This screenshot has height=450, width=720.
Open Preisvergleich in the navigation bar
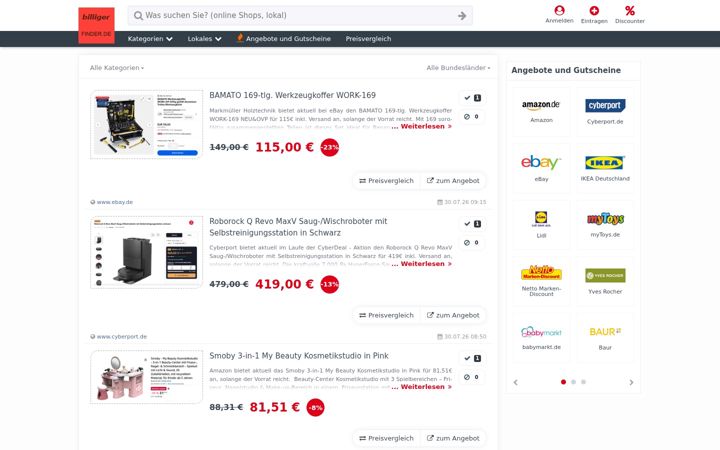pyautogui.click(x=368, y=39)
